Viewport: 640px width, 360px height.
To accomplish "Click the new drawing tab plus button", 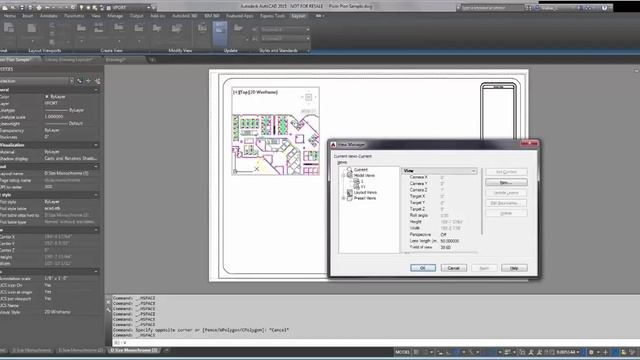I will [x=152, y=60].
